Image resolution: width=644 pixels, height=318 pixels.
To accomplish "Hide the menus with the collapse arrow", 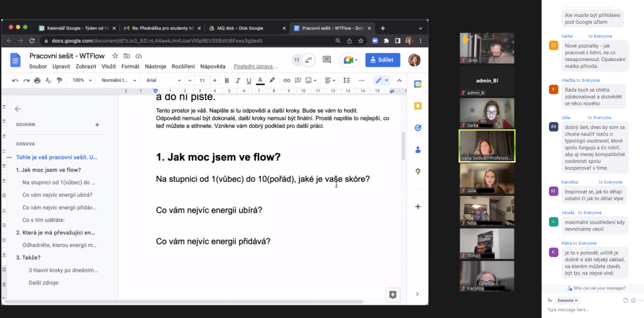I will (x=399, y=80).
